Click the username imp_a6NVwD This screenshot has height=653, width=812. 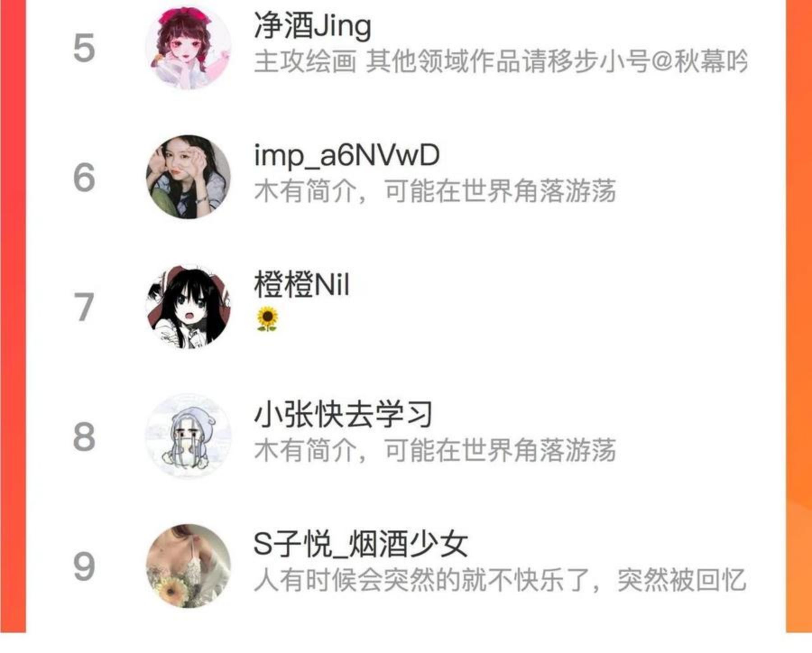tap(346, 155)
